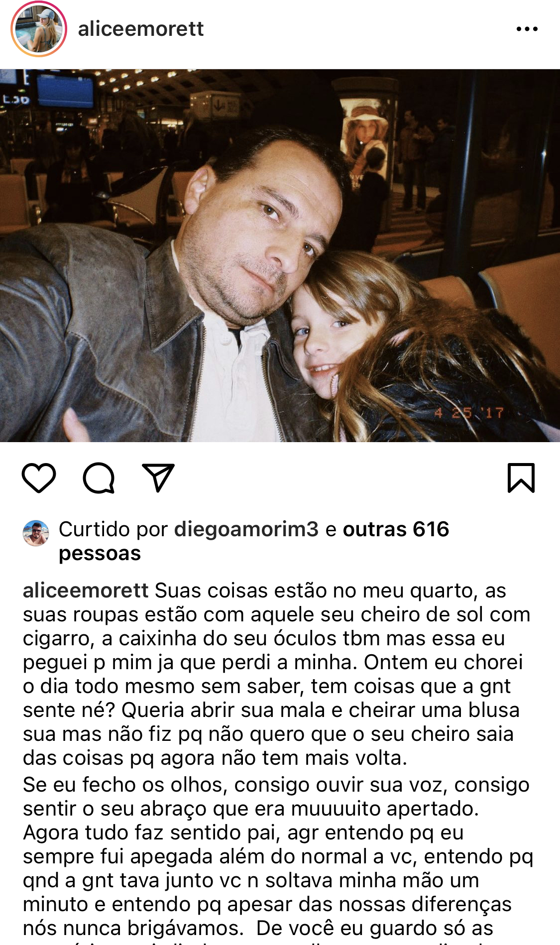View the list of outras 616 likers
Viewport: 560px width, 945px height.
coord(396,529)
